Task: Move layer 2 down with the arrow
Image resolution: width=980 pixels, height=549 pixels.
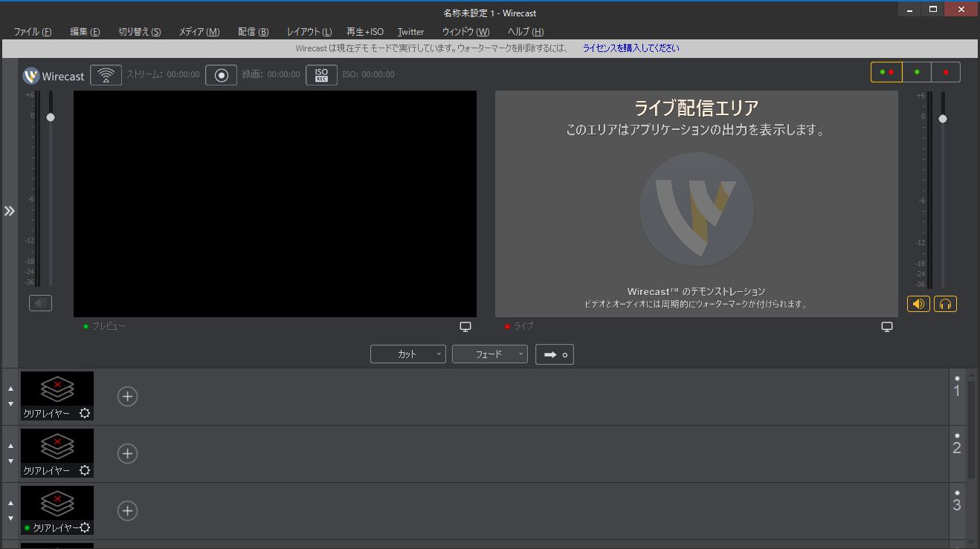Action: 10,461
